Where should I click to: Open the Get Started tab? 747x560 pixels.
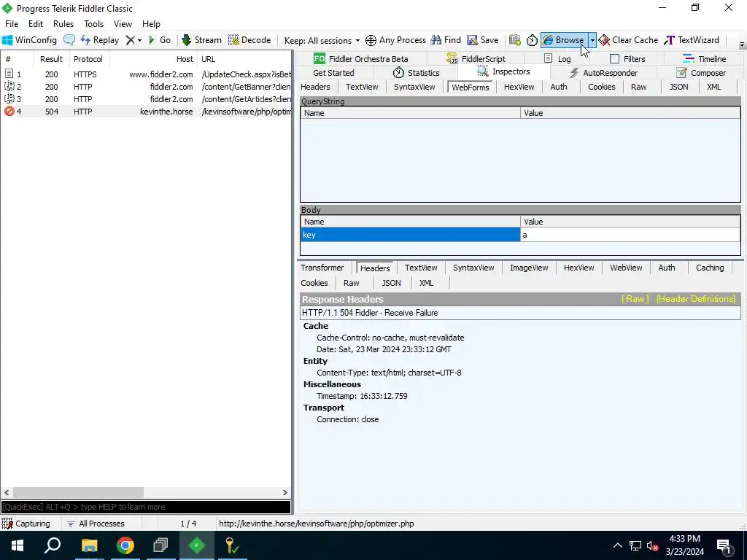coord(333,73)
